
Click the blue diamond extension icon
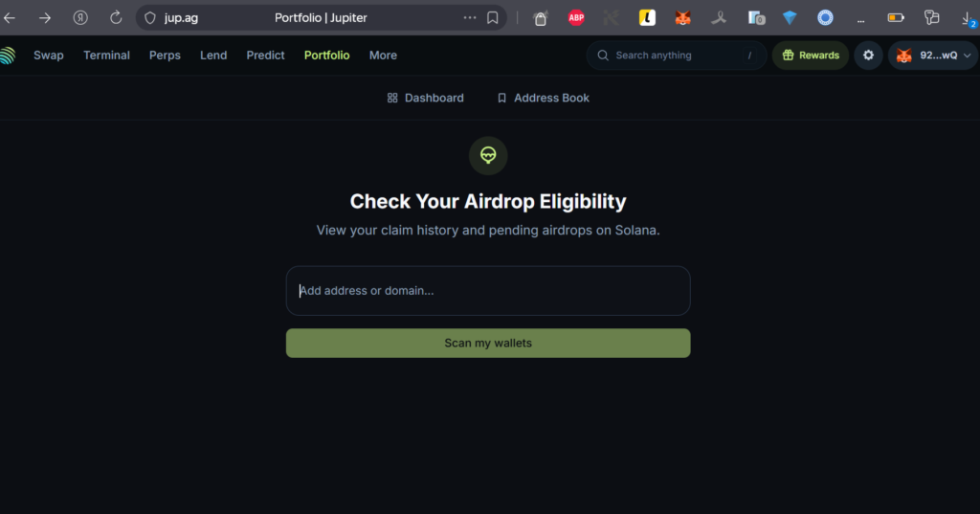pyautogui.click(x=790, y=17)
